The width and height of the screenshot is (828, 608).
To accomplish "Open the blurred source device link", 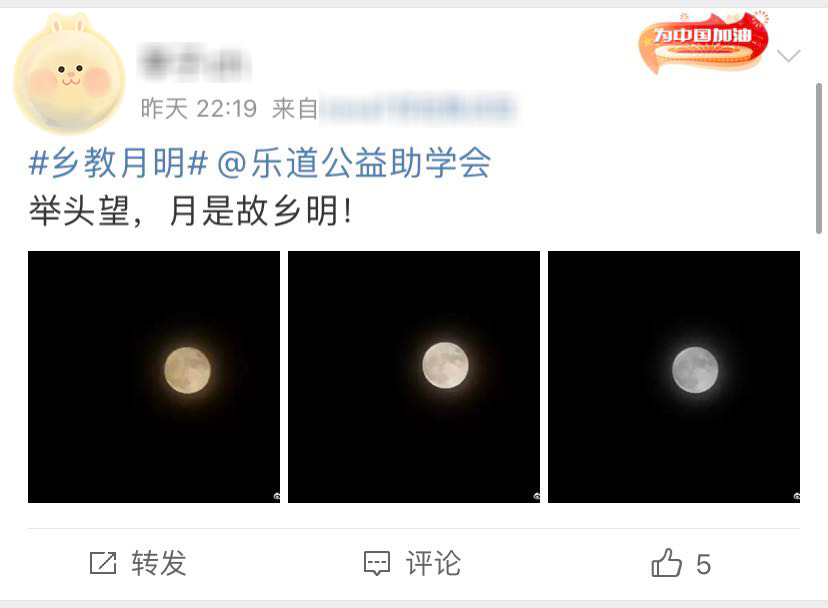I will tap(418, 109).
